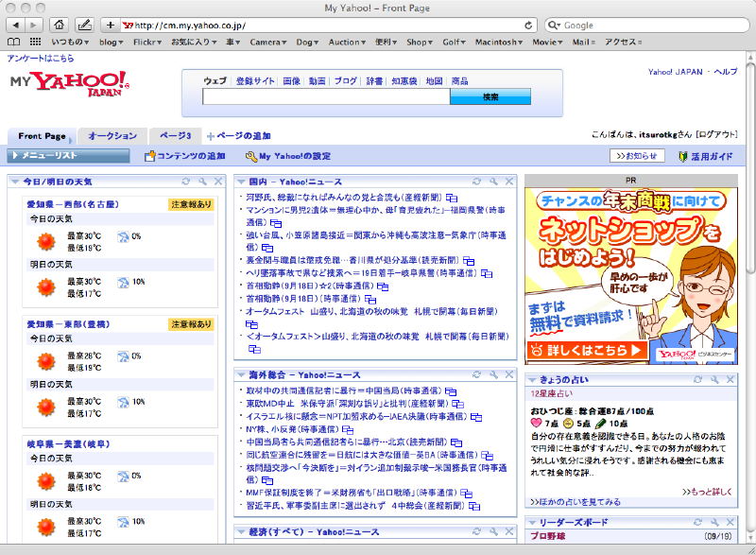Screen dimensions: 756x555
Task: Open 愛知県－西部(名古屋) weather link
Action: pos(73,204)
